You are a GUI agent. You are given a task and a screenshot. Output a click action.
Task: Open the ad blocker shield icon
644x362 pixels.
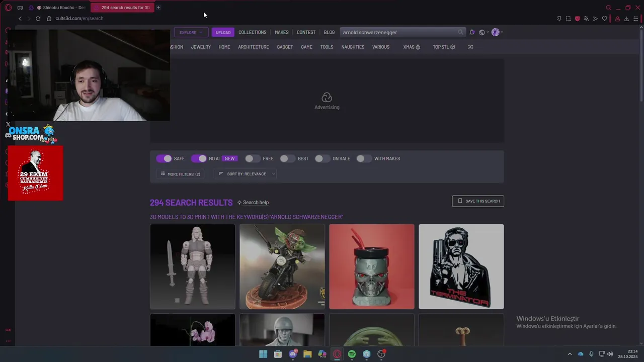577,19
